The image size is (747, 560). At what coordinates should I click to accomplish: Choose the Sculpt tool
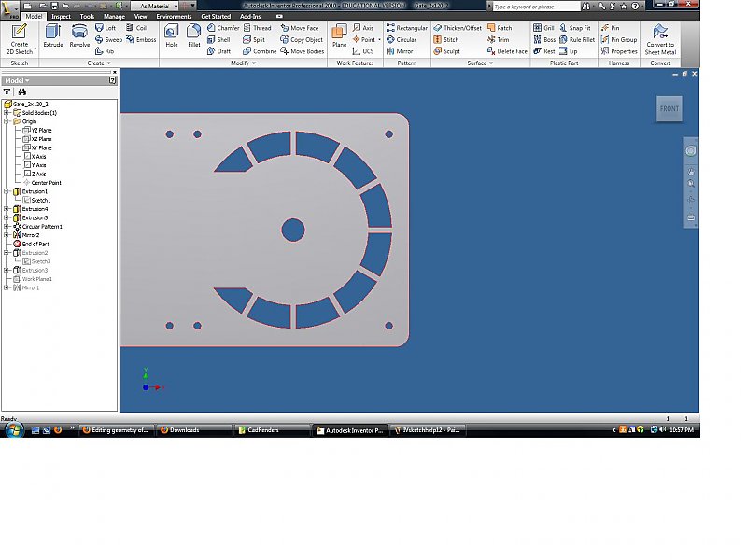[x=447, y=51]
